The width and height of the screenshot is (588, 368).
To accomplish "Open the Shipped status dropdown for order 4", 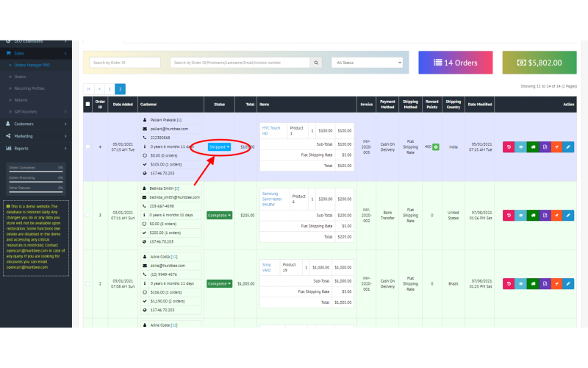I will coord(219,146).
